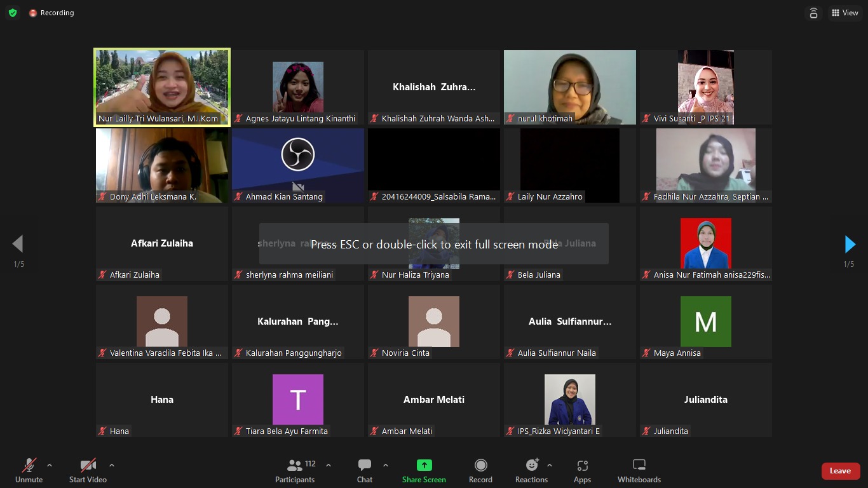Click 'Laily Nur Azzahro' name label
Image resolution: width=868 pixels, height=488 pixels.
(x=550, y=196)
